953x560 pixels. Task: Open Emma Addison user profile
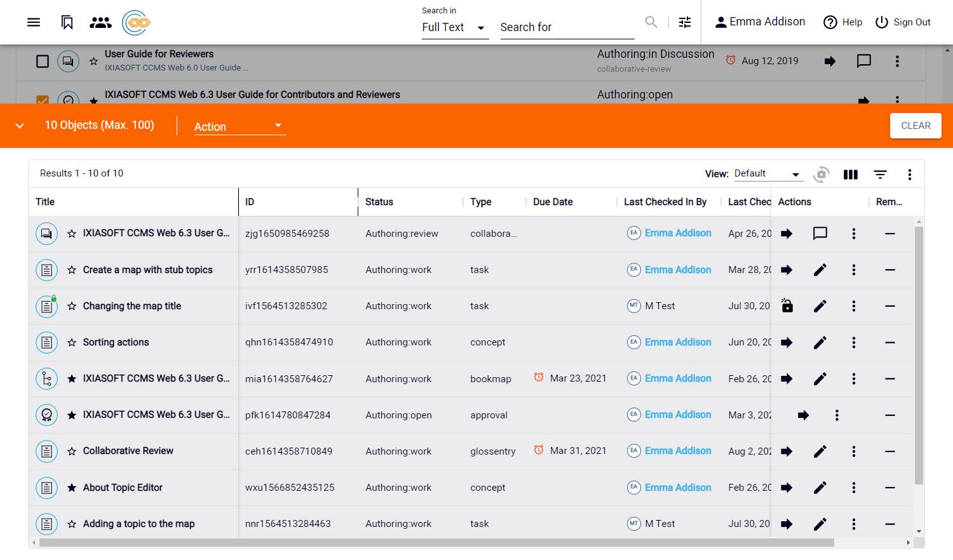[760, 22]
